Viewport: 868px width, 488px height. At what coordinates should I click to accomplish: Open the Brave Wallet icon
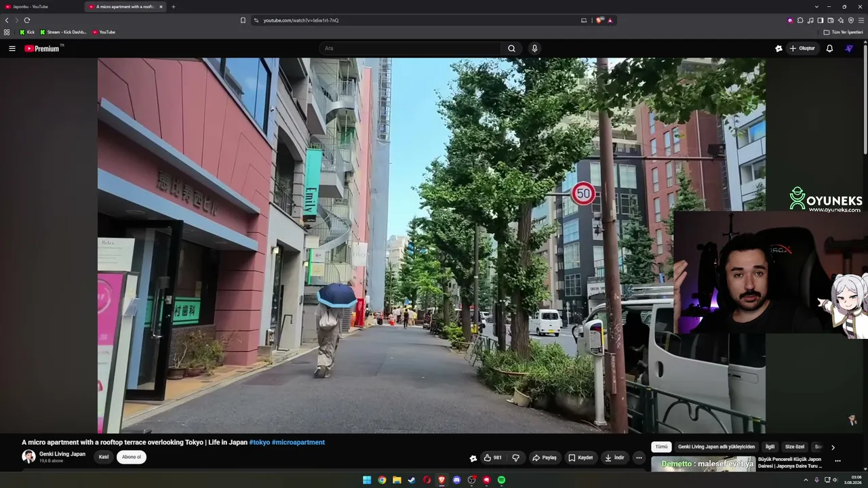(x=831, y=20)
